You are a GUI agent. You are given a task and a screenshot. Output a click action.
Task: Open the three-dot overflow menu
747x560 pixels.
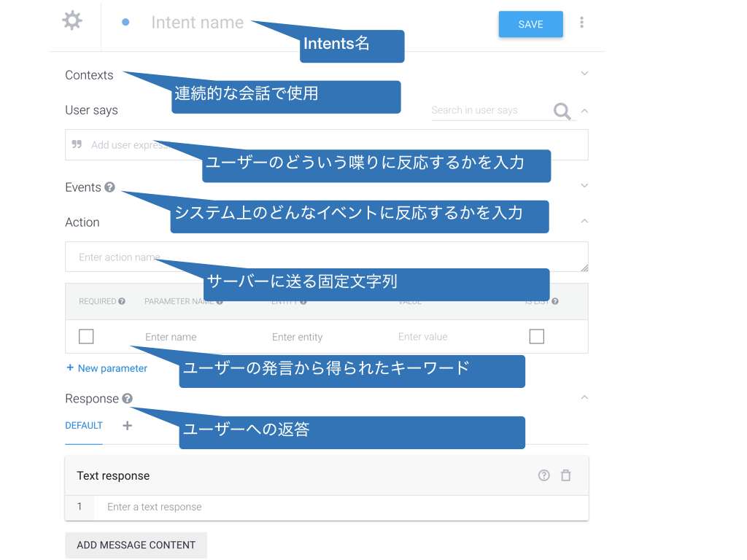click(581, 22)
